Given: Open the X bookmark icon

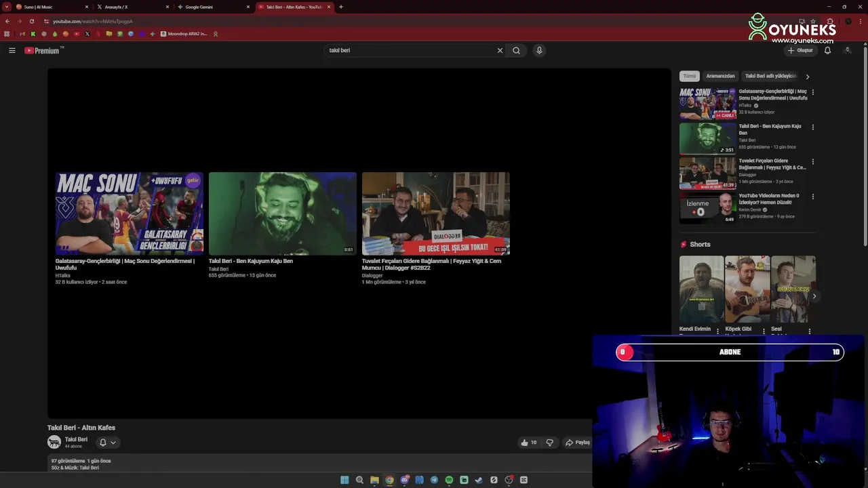Looking at the screenshot, I should [87, 34].
